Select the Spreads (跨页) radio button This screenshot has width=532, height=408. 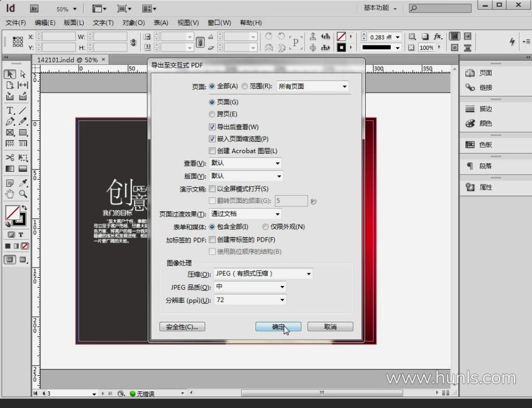(212, 114)
